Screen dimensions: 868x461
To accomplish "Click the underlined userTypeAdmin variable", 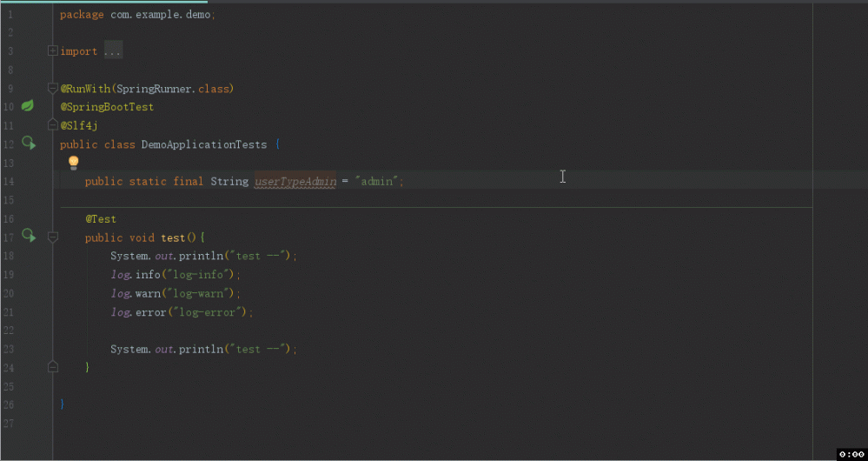I will 295,182.
